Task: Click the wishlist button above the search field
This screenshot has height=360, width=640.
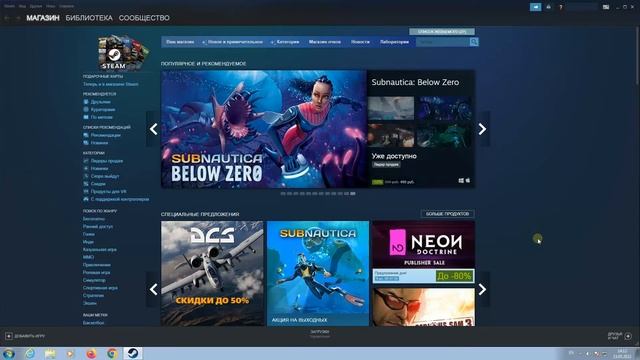Action: pos(442,31)
